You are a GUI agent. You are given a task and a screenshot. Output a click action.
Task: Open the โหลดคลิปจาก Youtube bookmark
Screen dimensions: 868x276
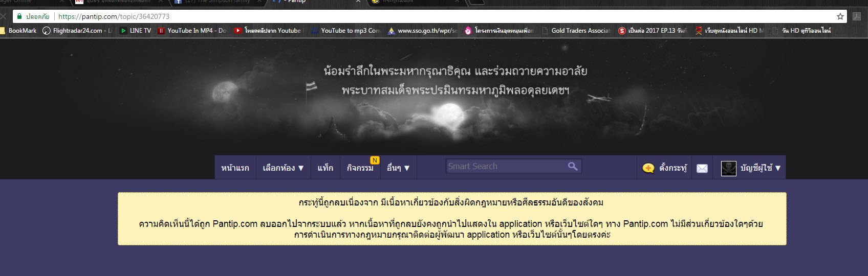269,31
